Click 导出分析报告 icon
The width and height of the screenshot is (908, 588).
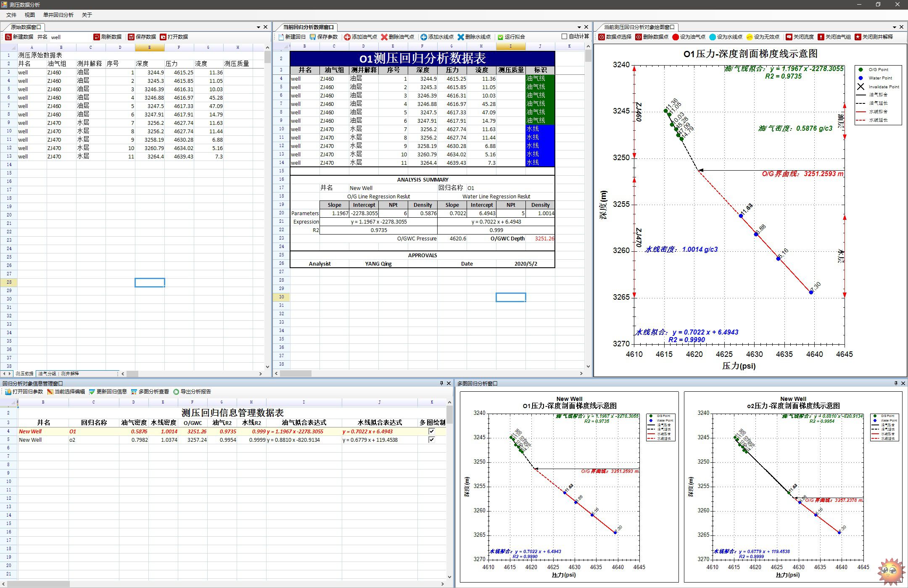point(176,392)
